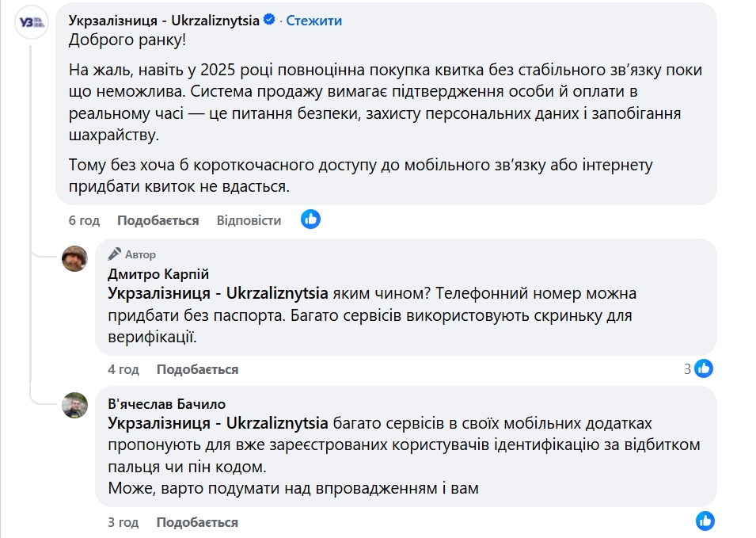Click the Ukrzaliznytsia UZ logo avatar
This screenshot has height=538, width=756.
click(29, 21)
